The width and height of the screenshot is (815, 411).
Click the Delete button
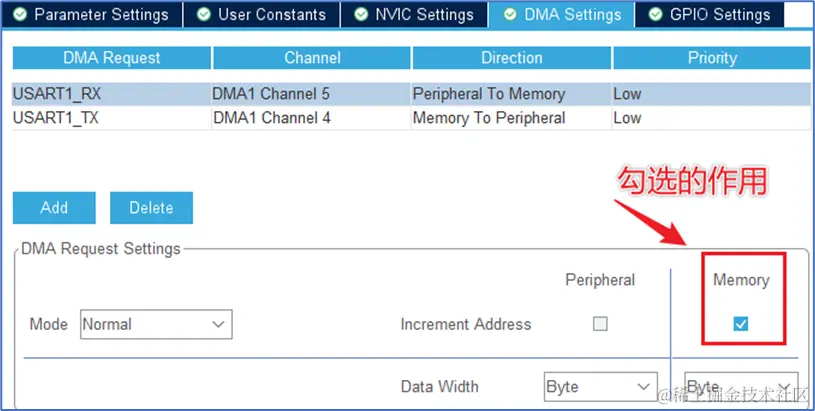151,208
